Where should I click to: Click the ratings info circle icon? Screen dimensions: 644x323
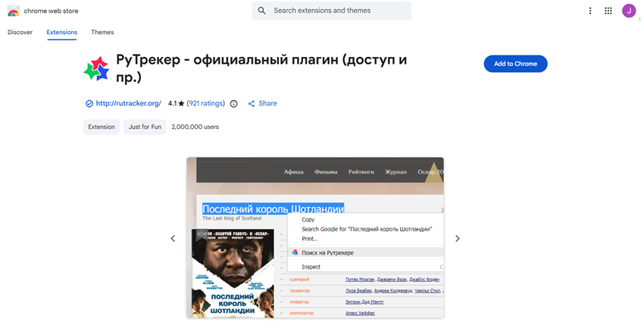click(x=233, y=104)
